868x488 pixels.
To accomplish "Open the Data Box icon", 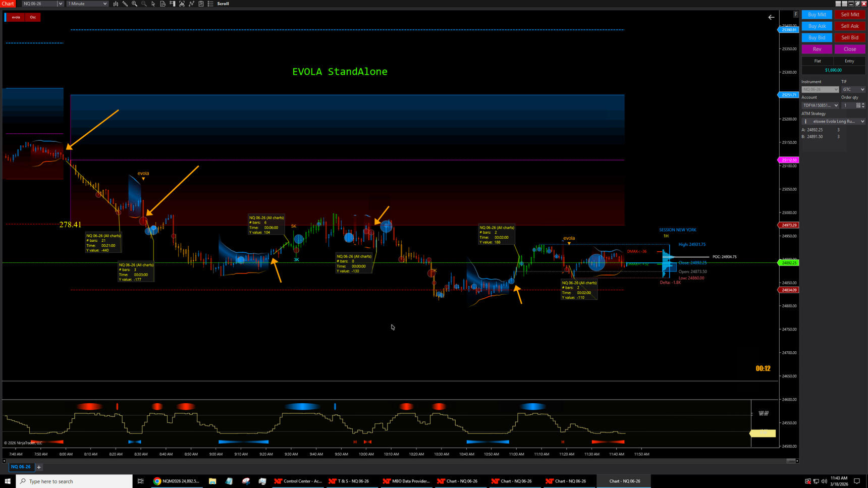I will click(163, 4).
